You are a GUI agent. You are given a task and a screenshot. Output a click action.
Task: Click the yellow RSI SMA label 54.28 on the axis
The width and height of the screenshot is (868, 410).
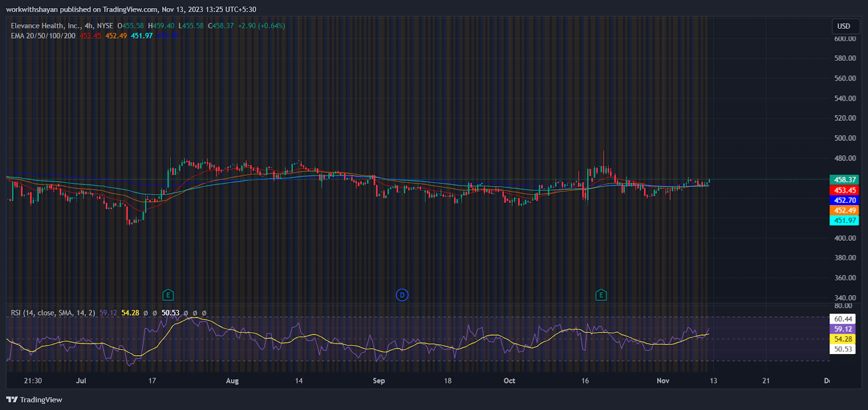click(x=843, y=339)
